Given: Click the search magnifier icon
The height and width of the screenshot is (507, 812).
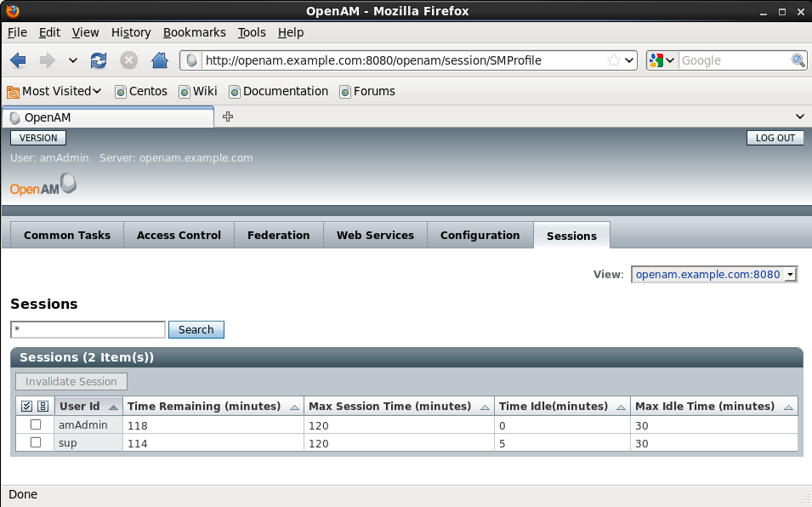Looking at the screenshot, I should 798,60.
